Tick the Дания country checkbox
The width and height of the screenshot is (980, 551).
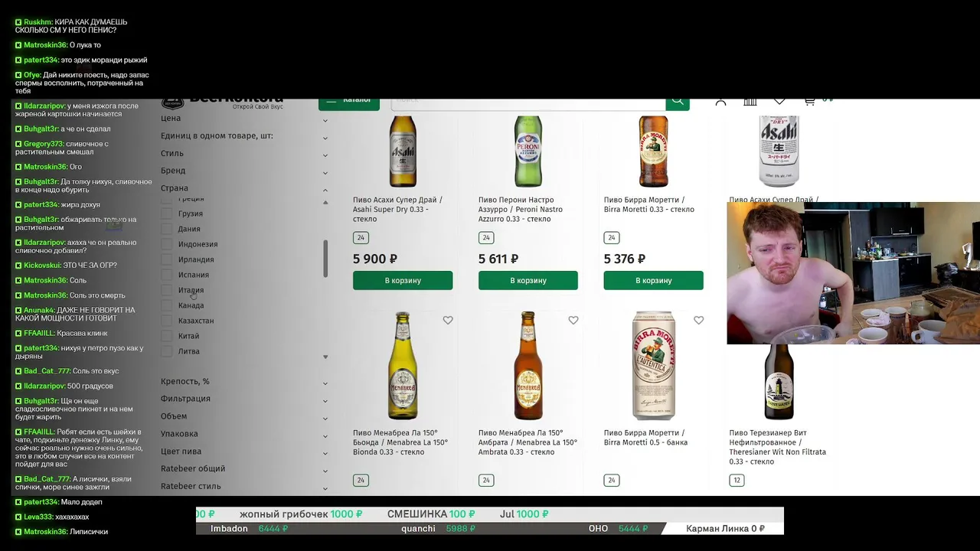166,229
